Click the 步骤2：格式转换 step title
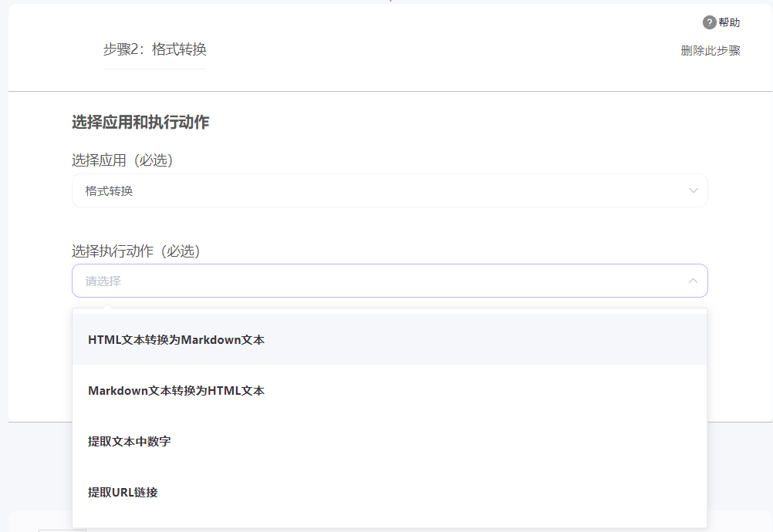 point(155,49)
